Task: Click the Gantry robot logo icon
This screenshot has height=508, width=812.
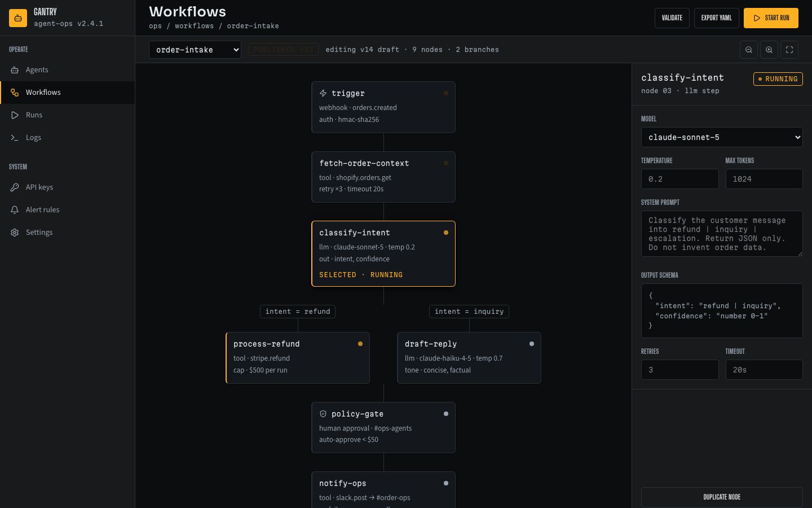Action: [x=18, y=18]
